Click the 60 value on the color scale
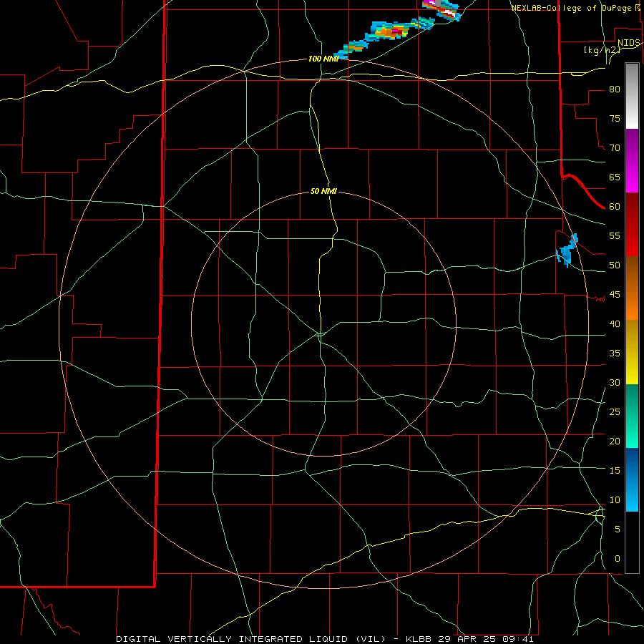Image resolution: width=644 pixels, height=644 pixels. click(615, 207)
